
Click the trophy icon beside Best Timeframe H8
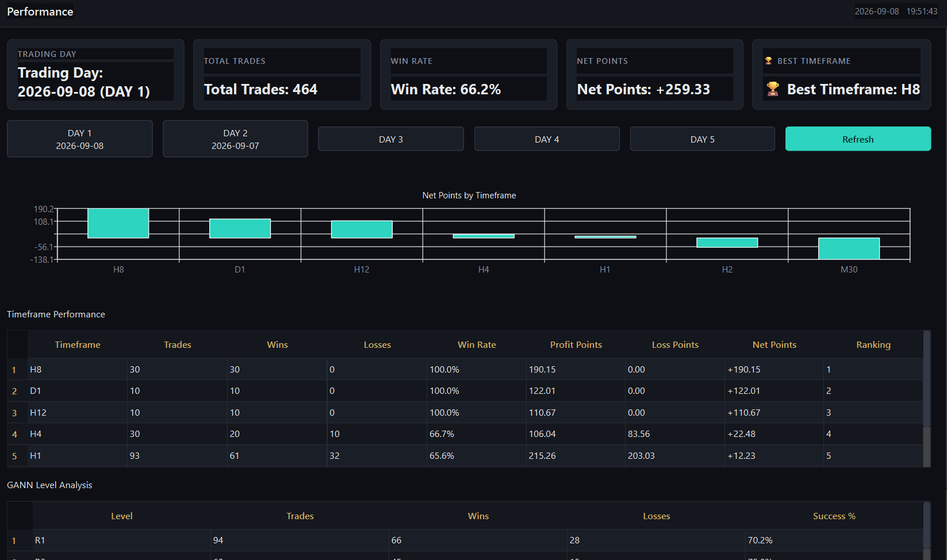773,89
